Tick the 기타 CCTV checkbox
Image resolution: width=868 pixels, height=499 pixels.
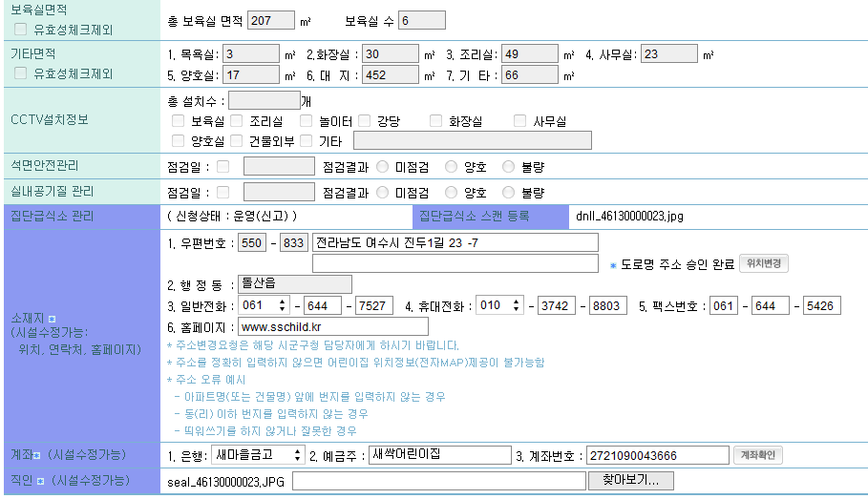click(307, 140)
